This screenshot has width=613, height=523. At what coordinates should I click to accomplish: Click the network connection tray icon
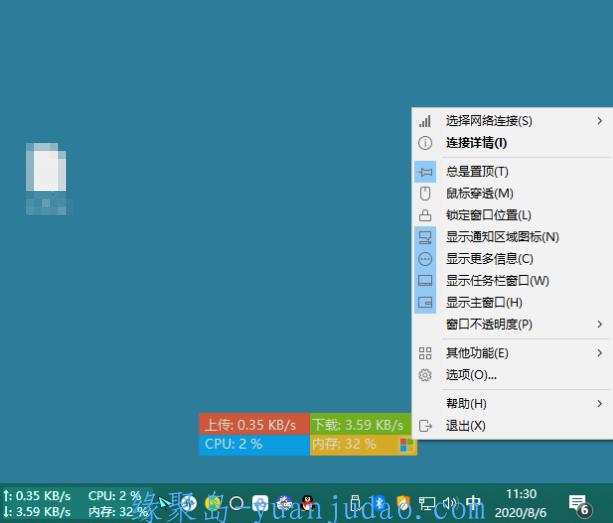427,502
